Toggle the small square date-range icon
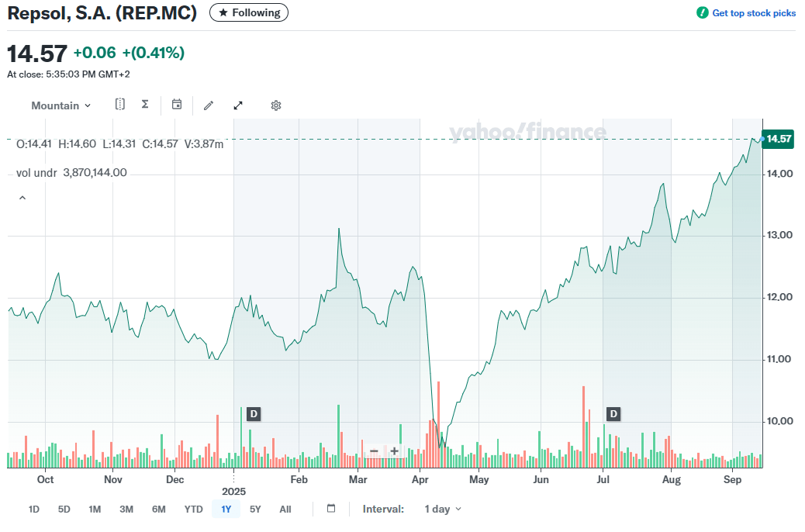This screenshot has width=805, height=532. click(330, 509)
